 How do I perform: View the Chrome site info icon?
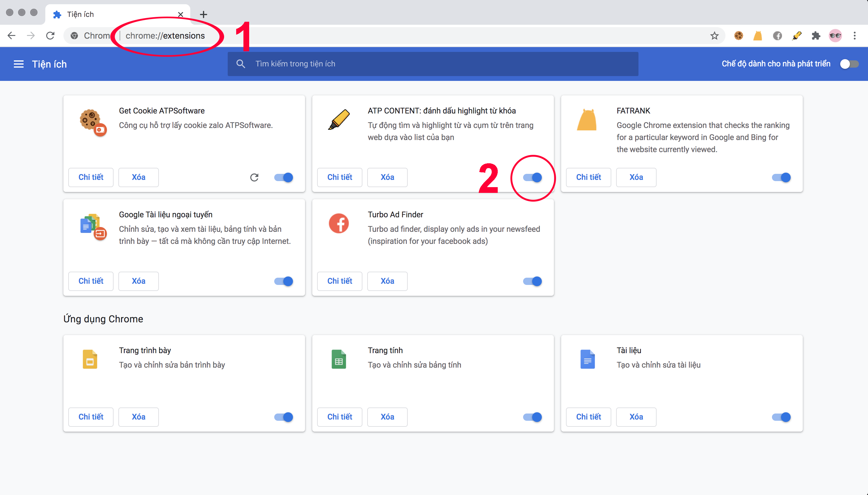tap(75, 36)
